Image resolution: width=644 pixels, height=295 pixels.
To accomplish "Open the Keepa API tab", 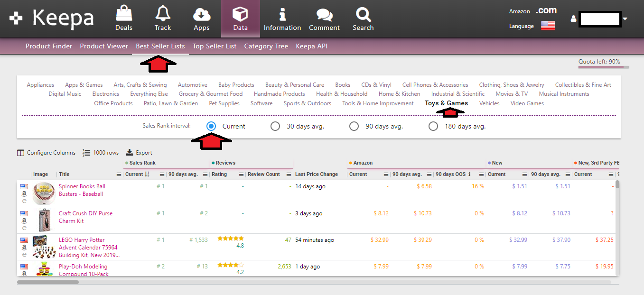I will [312, 46].
